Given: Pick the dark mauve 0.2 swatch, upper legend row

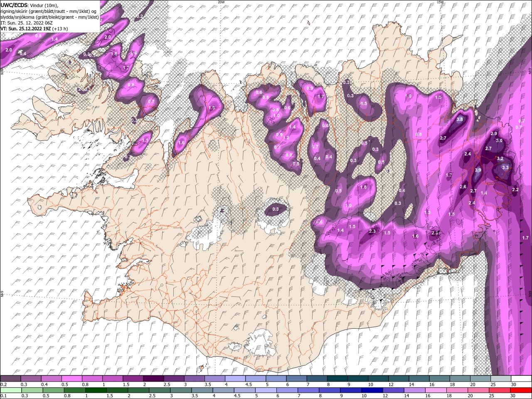Looking at the screenshot, I should tap(10, 379).
